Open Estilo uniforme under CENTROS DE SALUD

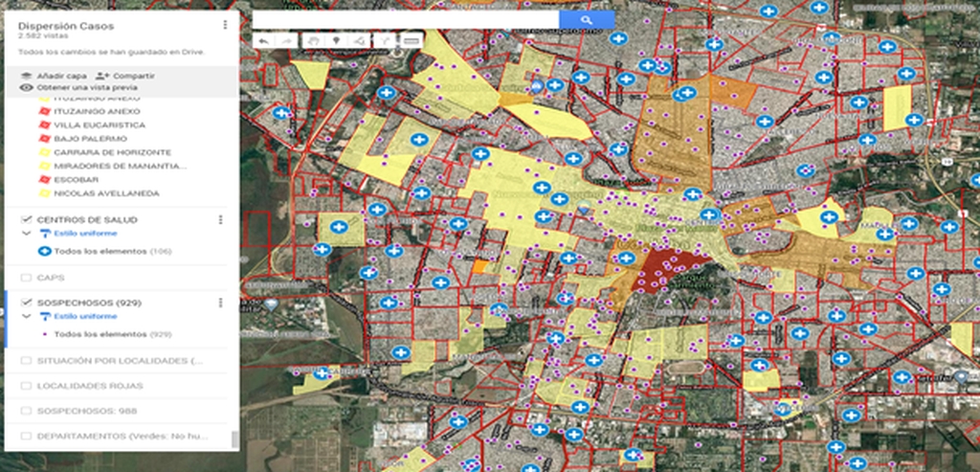(x=85, y=234)
